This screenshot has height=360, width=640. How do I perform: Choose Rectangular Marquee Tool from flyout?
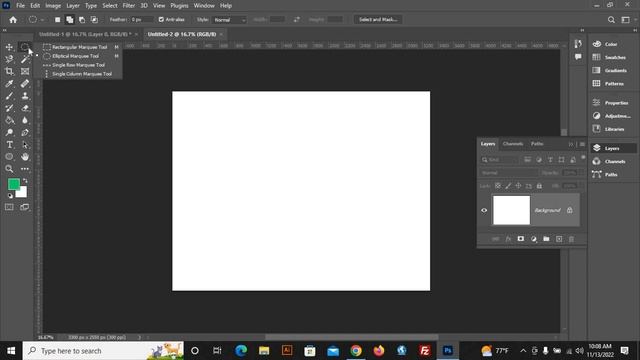[80, 47]
